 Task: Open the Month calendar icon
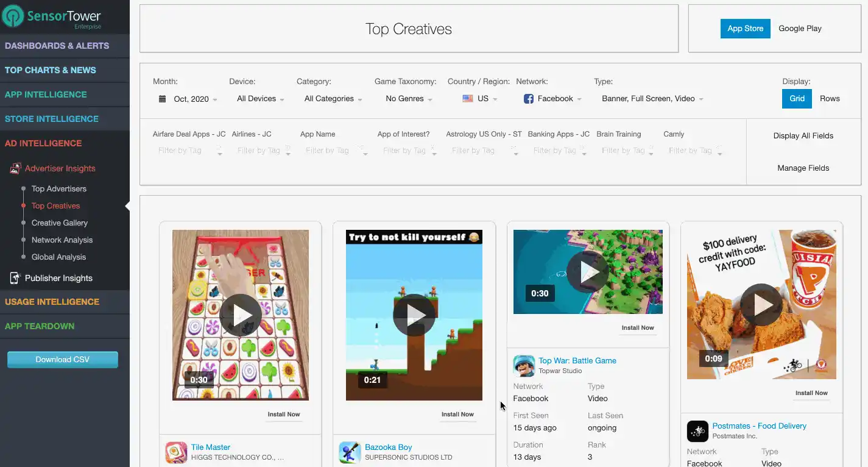[x=162, y=99]
